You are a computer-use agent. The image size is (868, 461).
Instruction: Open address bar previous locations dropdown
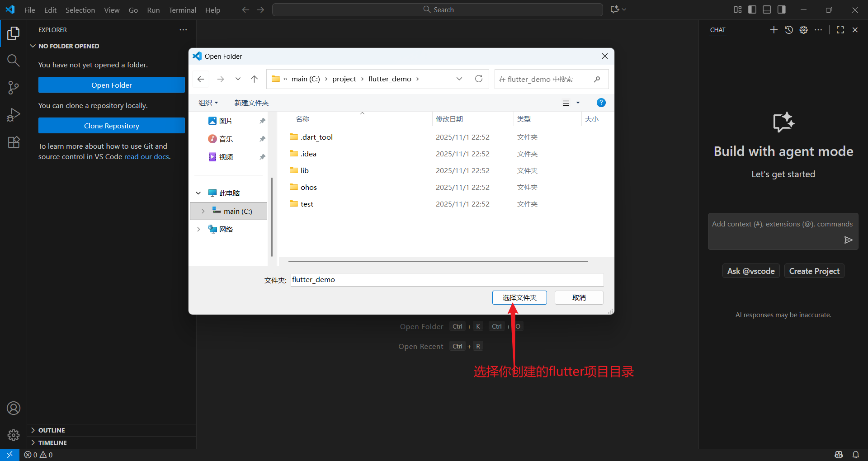pos(459,79)
